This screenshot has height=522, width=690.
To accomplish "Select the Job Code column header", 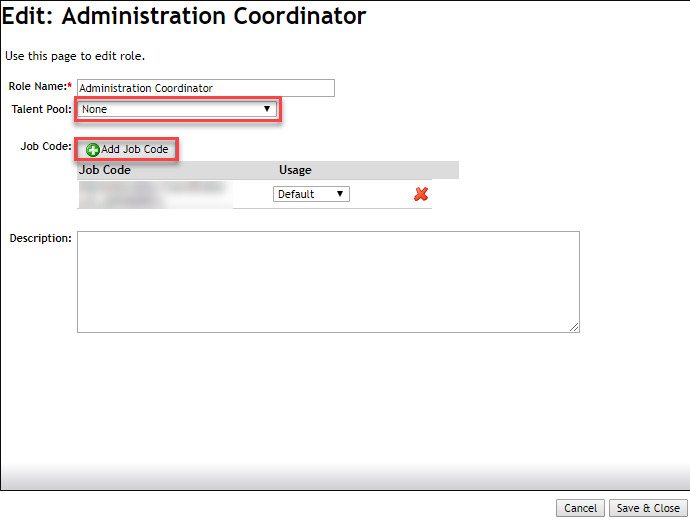I will coord(105,170).
